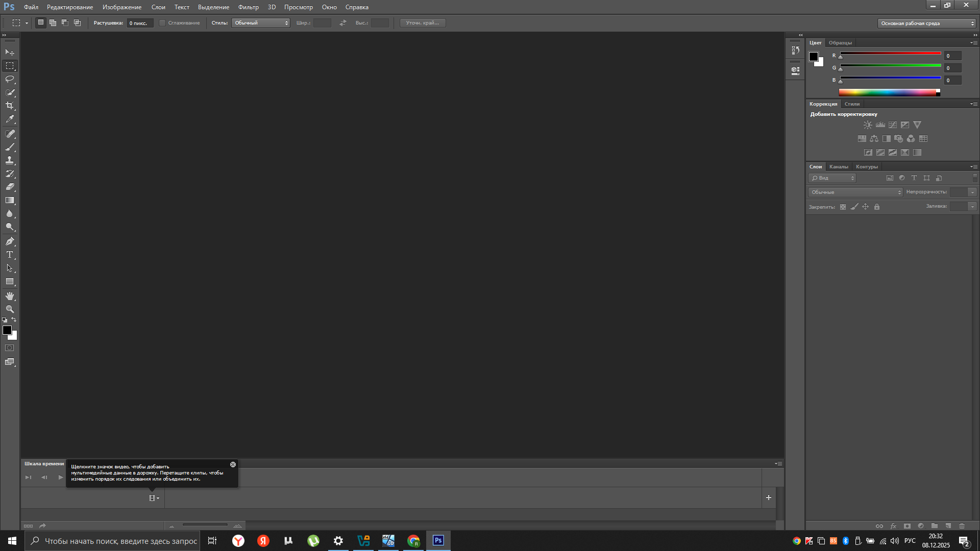
Task: Enable the Сглаживание checkbox
Action: pos(162,23)
